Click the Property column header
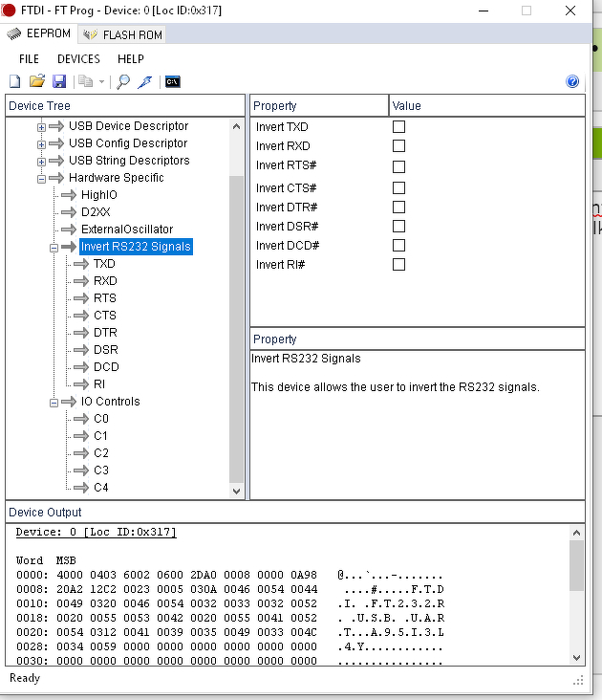The width and height of the screenshot is (602, 700). pyautogui.click(x=319, y=106)
